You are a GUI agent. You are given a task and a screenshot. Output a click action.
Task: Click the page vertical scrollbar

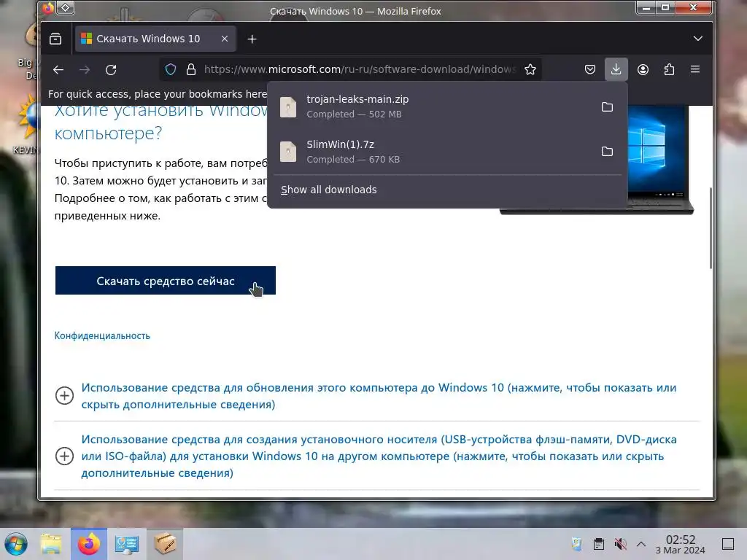click(711, 228)
